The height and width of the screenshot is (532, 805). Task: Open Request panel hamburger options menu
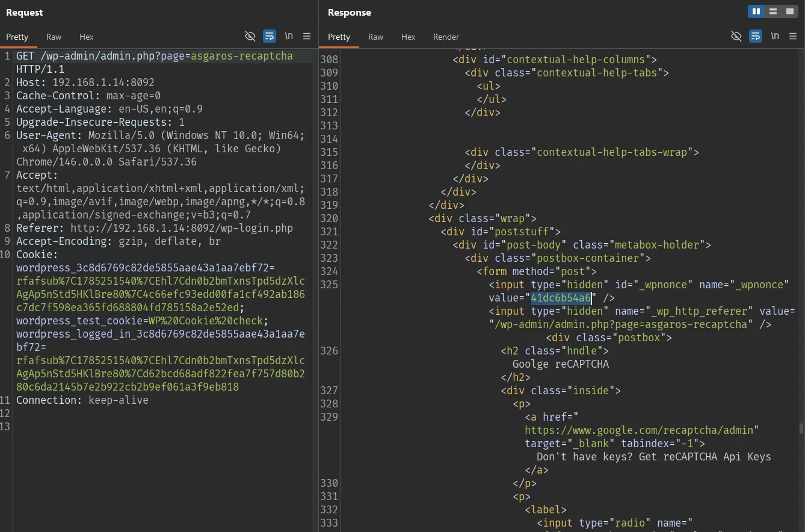(x=307, y=36)
